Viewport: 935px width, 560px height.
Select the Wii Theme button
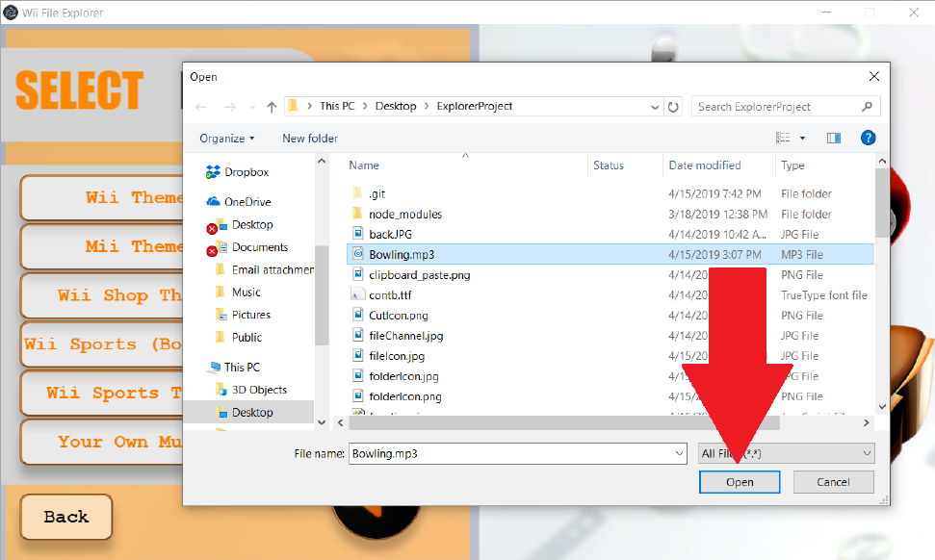[x=103, y=198]
